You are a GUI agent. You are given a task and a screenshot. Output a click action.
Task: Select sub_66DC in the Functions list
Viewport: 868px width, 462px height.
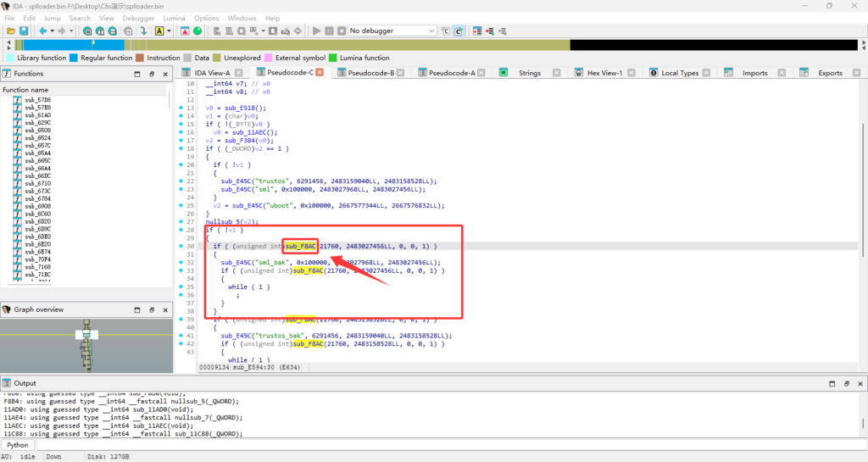click(x=37, y=176)
